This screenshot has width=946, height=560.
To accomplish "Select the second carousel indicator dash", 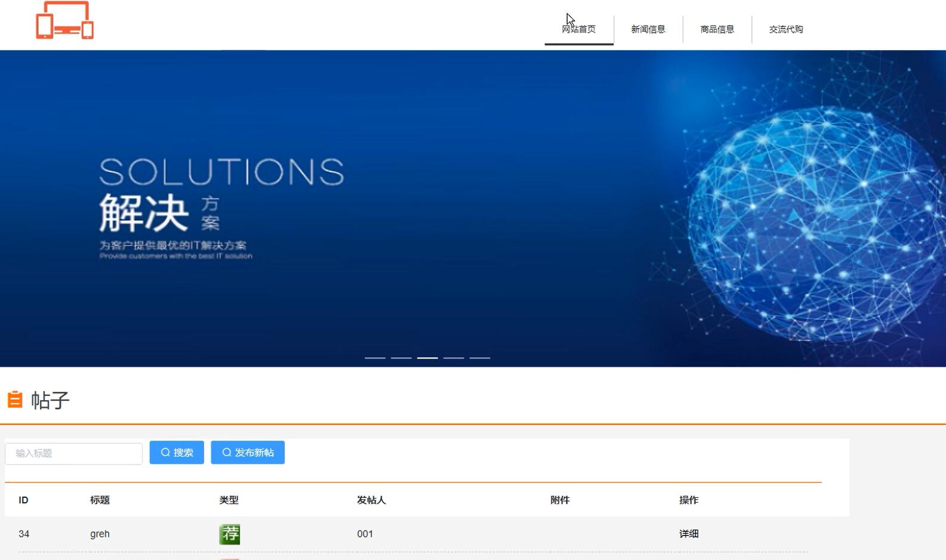I will 401,358.
